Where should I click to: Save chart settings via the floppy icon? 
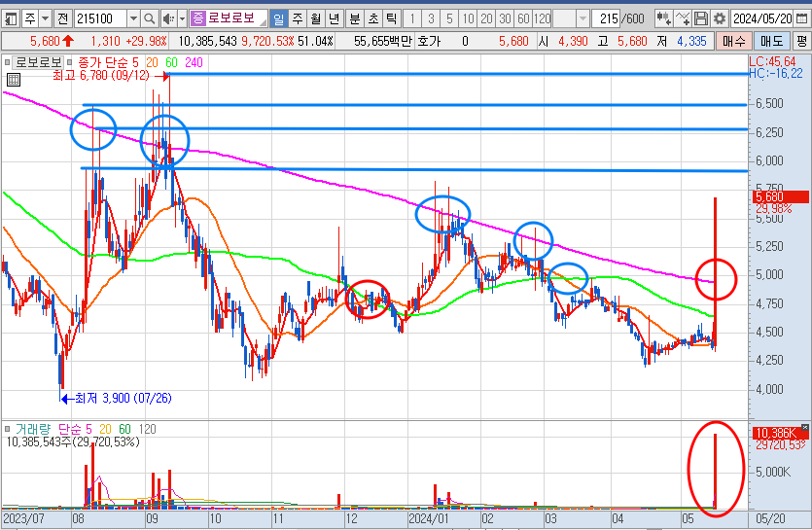pyautogui.click(x=701, y=19)
